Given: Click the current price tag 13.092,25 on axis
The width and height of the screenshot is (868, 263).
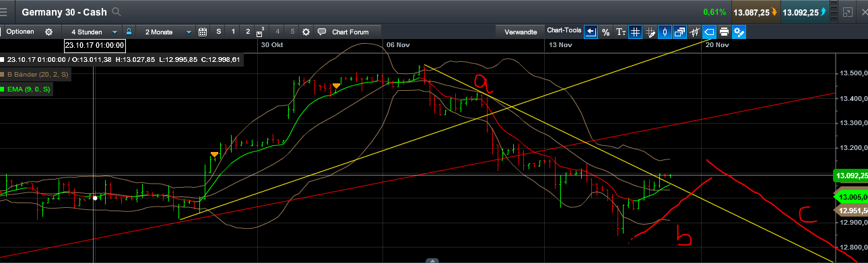Looking at the screenshot, I should pyautogui.click(x=850, y=176).
